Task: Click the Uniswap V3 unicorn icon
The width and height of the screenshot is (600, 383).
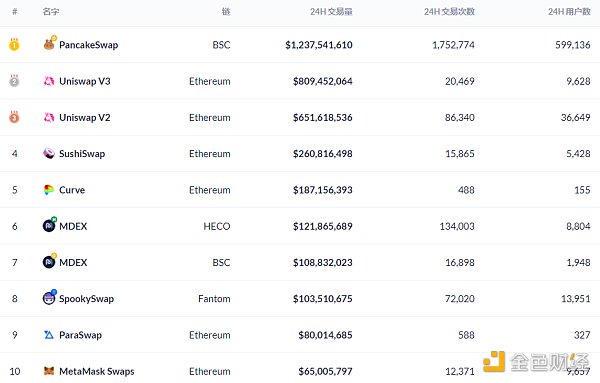Action: pyautogui.click(x=49, y=81)
